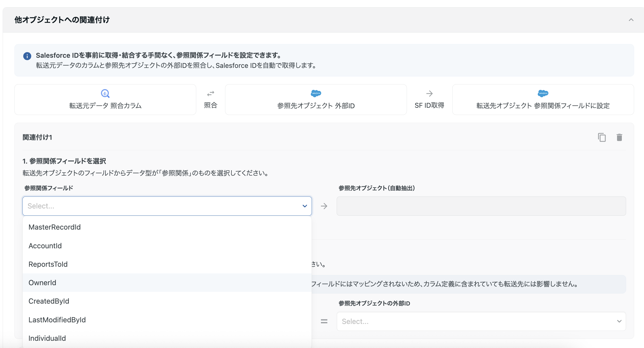Click the 照合 exchange arrows icon

tap(211, 94)
